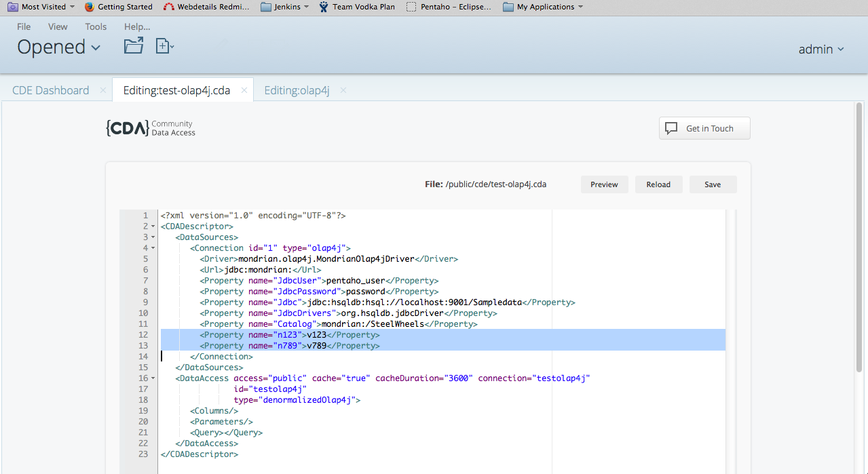Click the jdbc:hsqldb localhost:9001 Sampledata text
The width and height of the screenshot is (868, 474).
coord(414,302)
